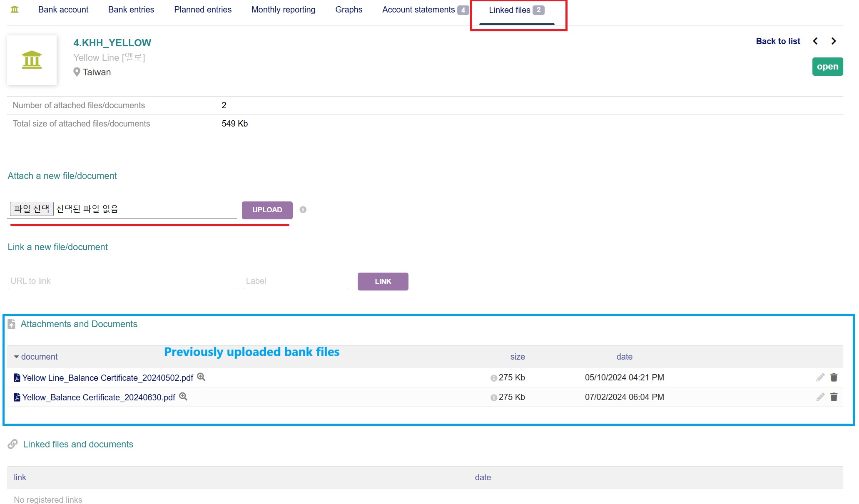Click the URL to link input field
859x504 pixels.
coord(122,281)
